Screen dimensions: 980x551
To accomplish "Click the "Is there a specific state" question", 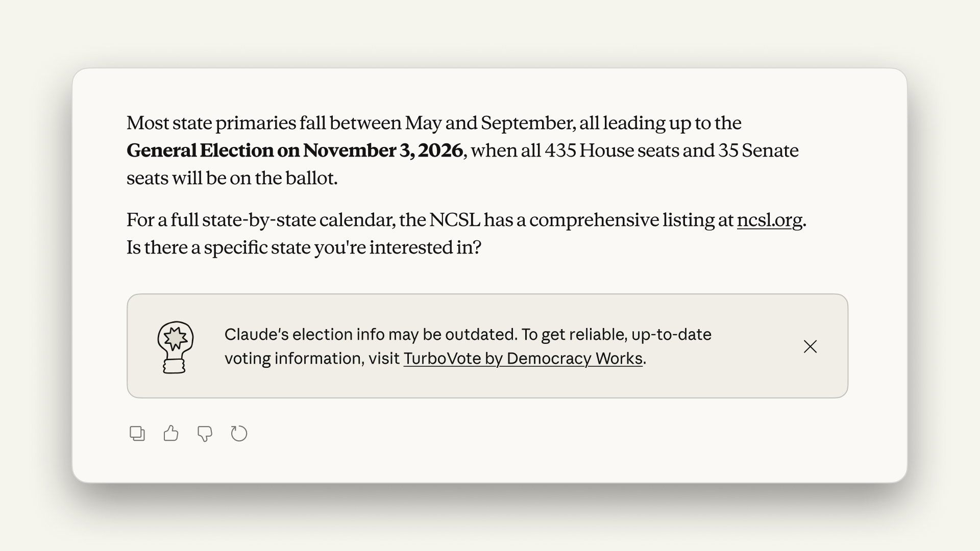I will tap(304, 247).
